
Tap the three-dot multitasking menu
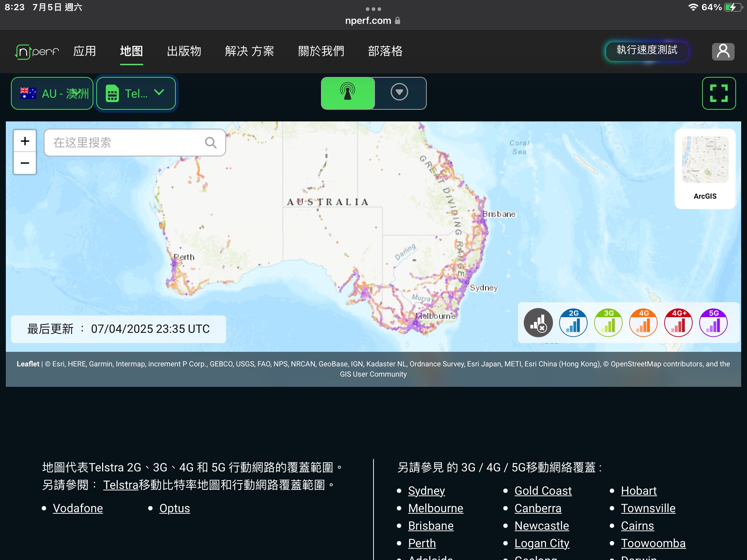pyautogui.click(x=373, y=9)
